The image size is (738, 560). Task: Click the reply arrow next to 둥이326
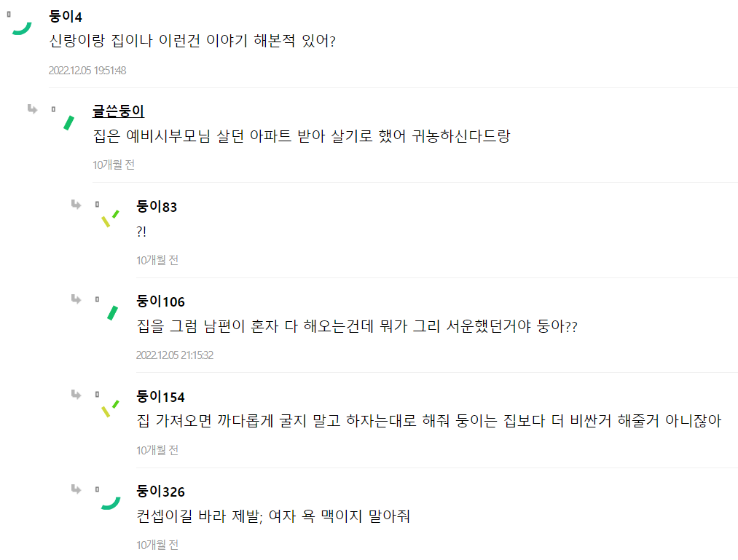point(76,489)
